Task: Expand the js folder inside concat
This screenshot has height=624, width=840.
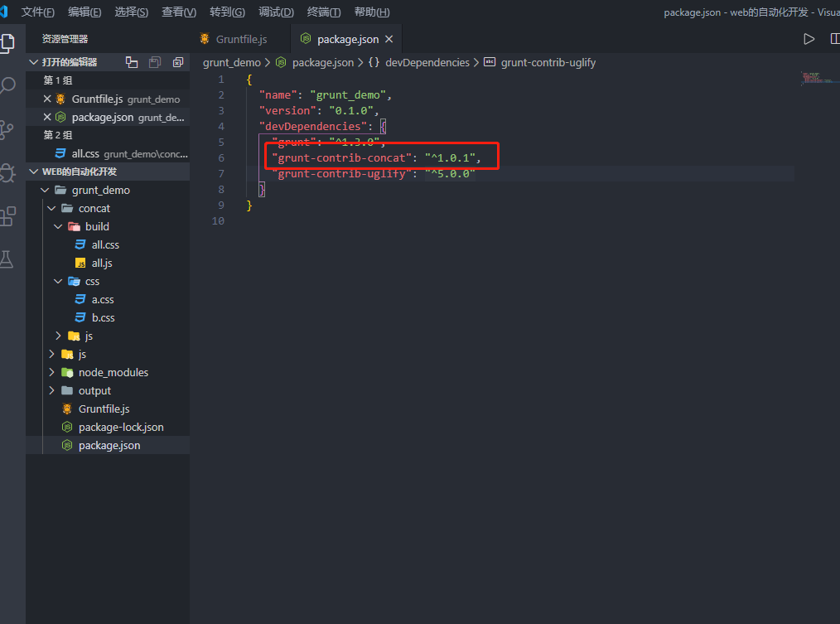Action: pos(58,336)
